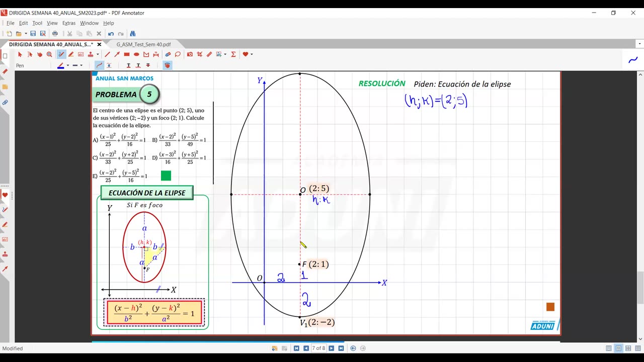Select the Line drawing tool
644x362 pixels.
pyautogui.click(x=107, y=54)
